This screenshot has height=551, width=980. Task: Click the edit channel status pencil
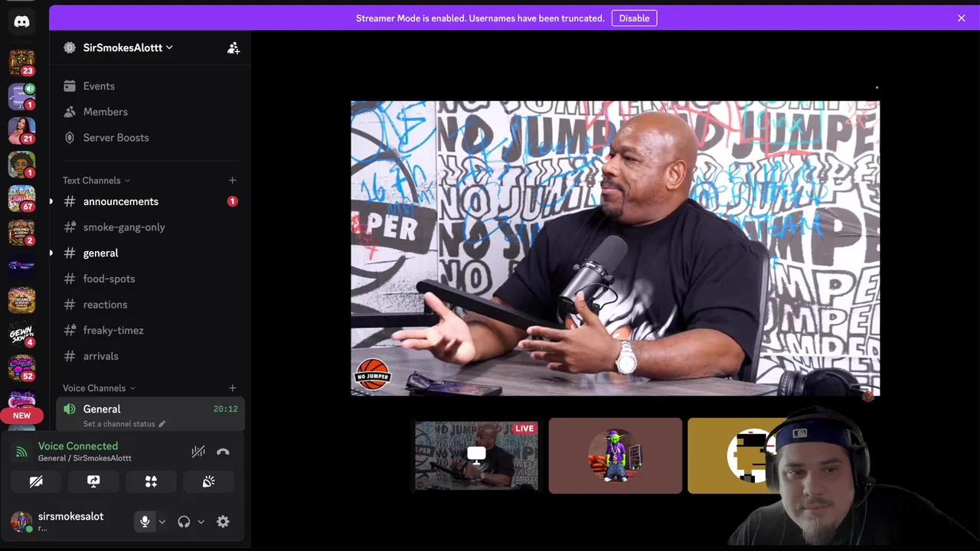pyautogui.click(x=162, y=424)
